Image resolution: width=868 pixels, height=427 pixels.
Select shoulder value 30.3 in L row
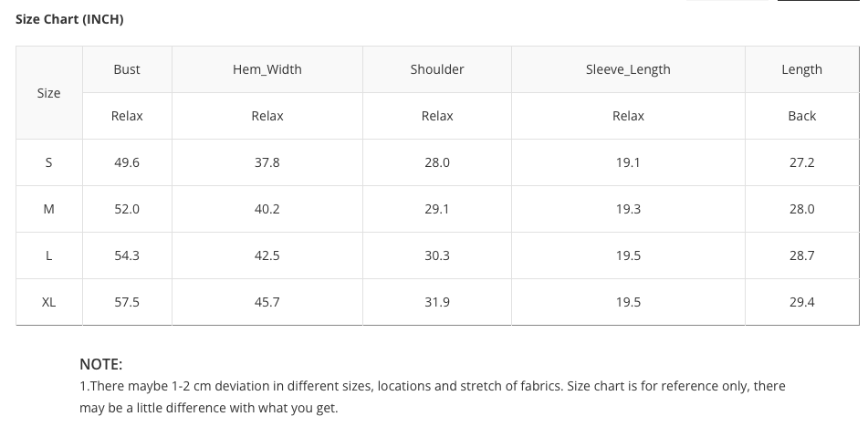pyautogui.click(x=437, y=255)
